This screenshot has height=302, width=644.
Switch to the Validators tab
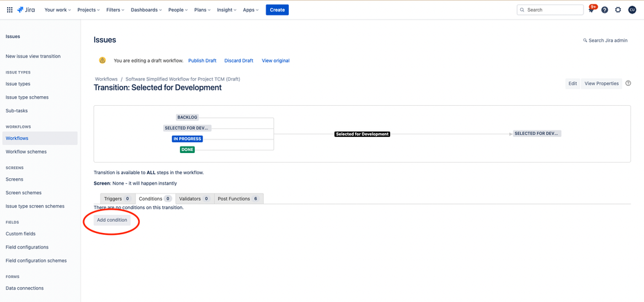[x=195, y=199]
